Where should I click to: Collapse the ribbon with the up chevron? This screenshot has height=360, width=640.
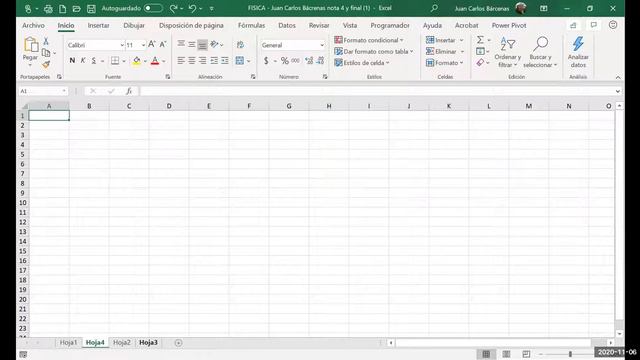click(618, 77)
